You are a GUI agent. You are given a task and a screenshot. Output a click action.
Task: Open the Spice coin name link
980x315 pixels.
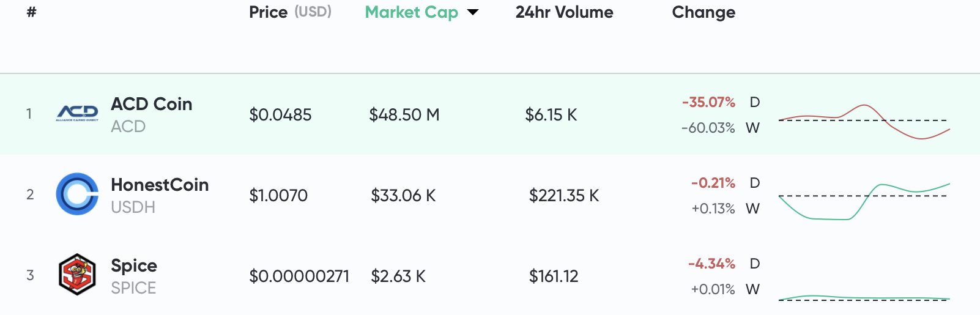point(134,266)
